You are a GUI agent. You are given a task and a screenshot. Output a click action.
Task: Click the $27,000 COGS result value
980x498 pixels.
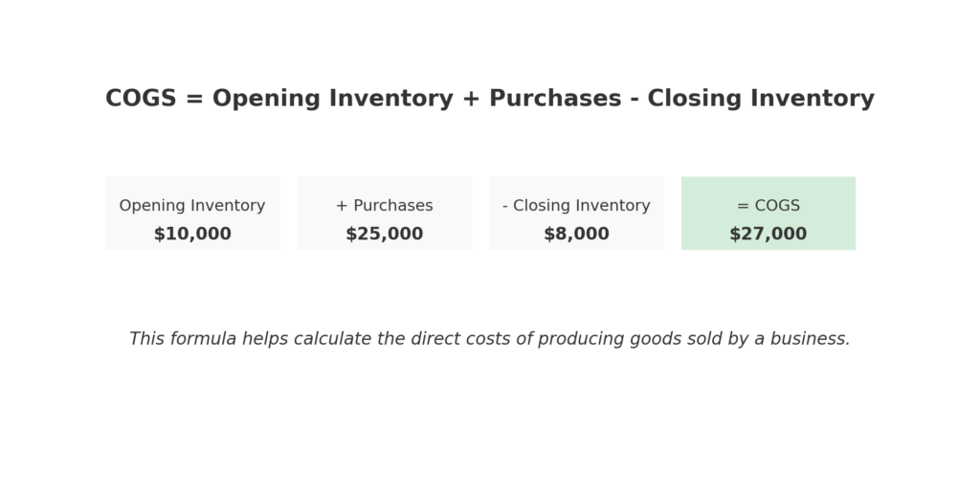point(768,234)
